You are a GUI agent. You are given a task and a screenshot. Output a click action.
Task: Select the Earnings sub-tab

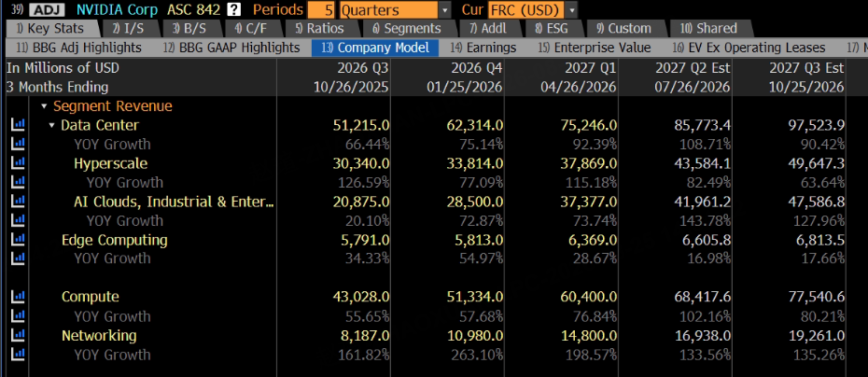point(483,49)
